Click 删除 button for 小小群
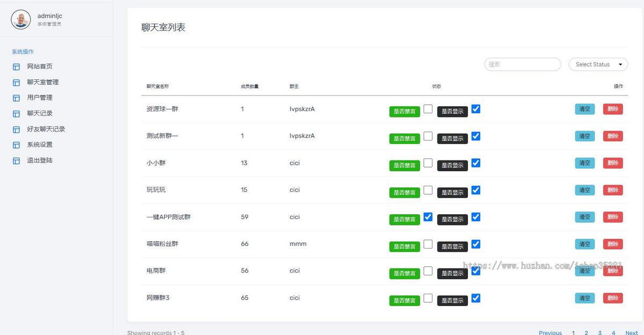644x335 pixels. pos(613,163)
